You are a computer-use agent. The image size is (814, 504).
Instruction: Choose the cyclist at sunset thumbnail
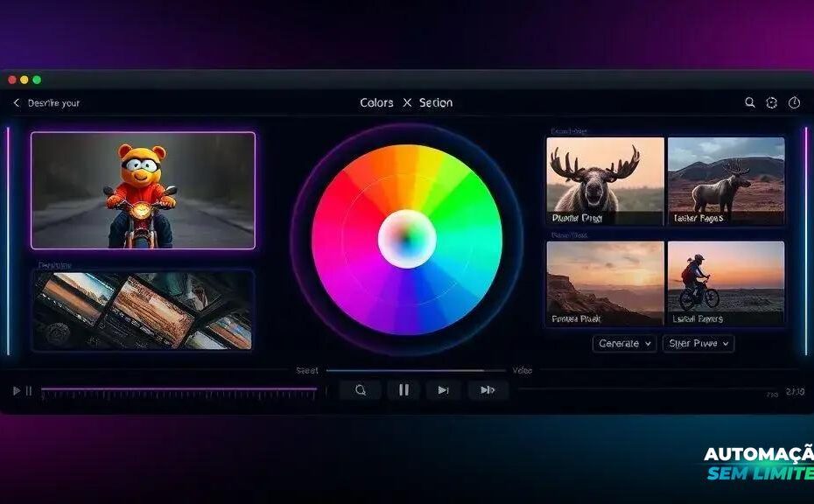tap(726, 283)
